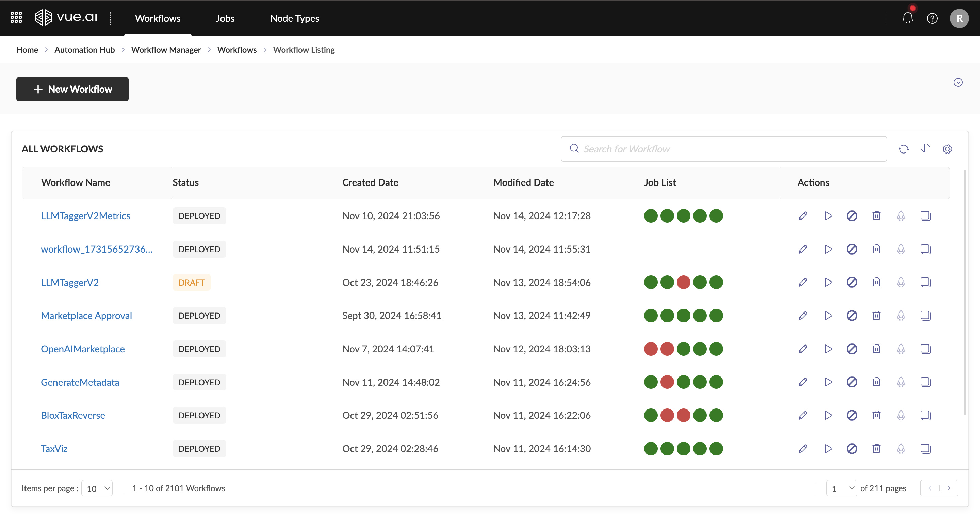Deploy LLMTaggerV2 using the rocket icon
This screenshot has height=514, width=980.
click(x=900, y=282)
